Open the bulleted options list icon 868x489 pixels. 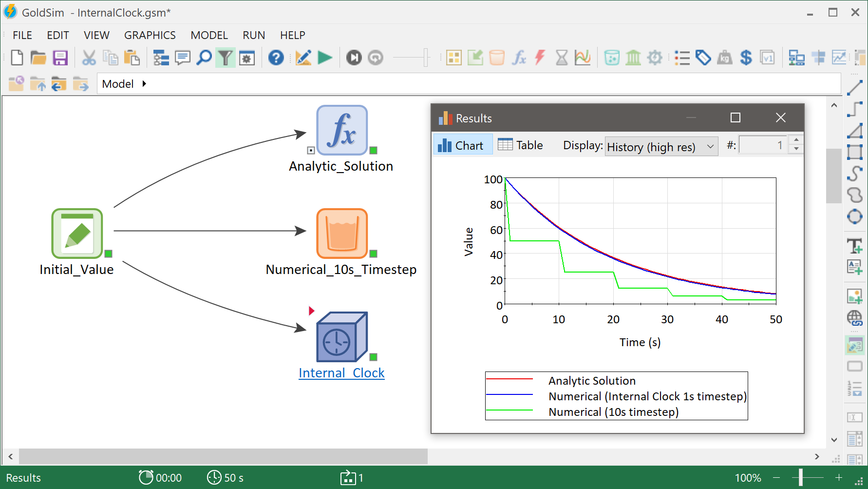tap(682, 58)
